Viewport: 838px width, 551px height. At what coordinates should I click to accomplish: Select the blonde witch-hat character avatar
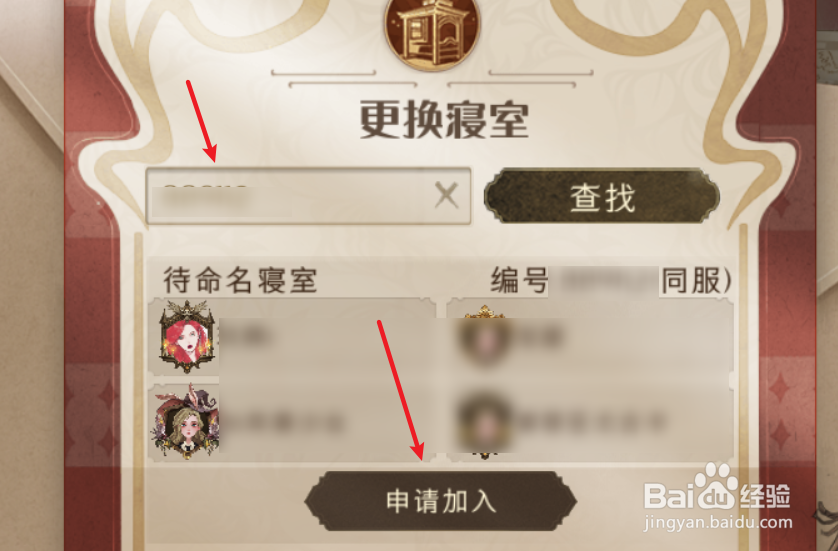point(186,422)
